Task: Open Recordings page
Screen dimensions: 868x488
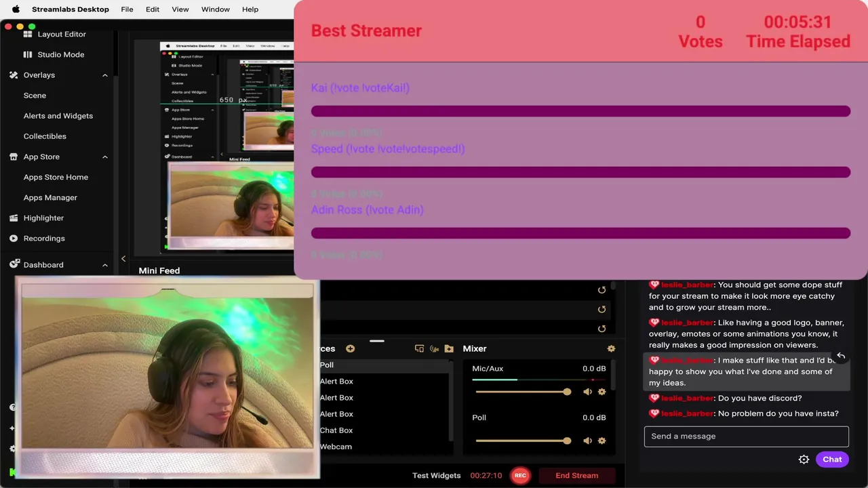Action: pos(44,239)
